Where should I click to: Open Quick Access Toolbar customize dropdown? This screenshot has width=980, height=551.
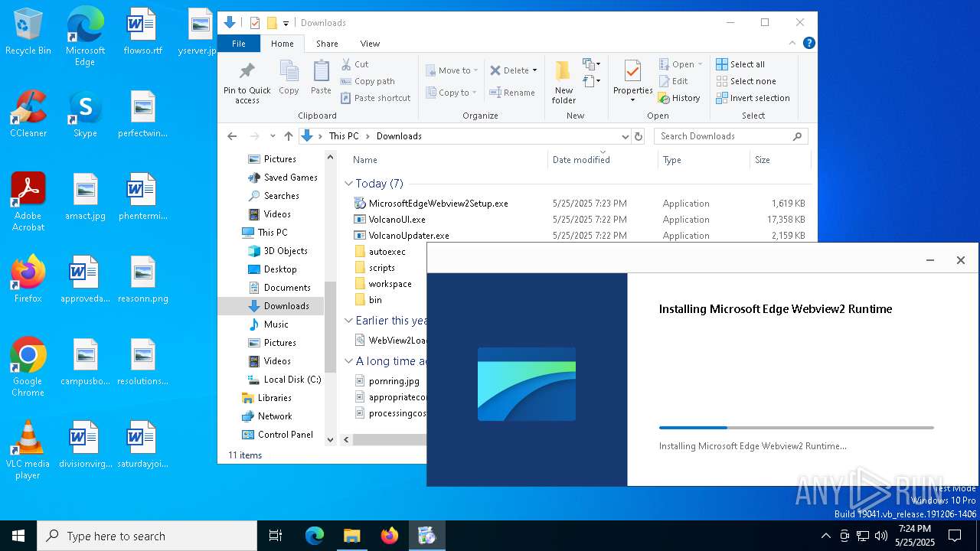(x=286, y=24)
